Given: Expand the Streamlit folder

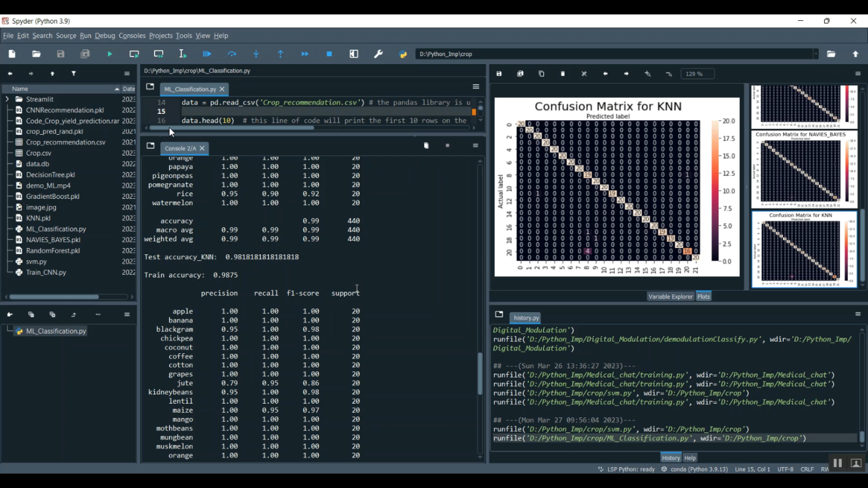Looking at the screenshot, I should tap(7, 99).
